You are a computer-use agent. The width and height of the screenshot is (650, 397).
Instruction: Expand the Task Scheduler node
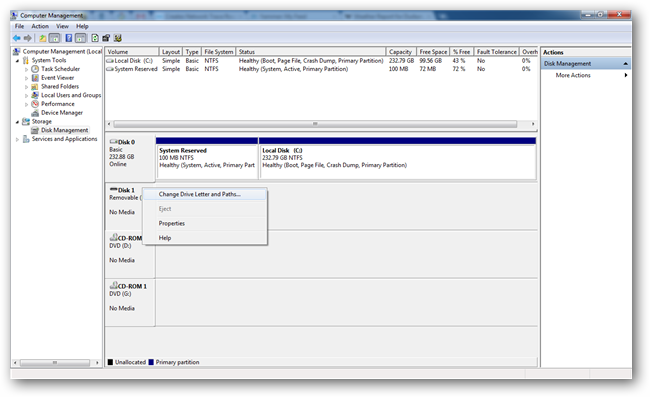[27, 69]
